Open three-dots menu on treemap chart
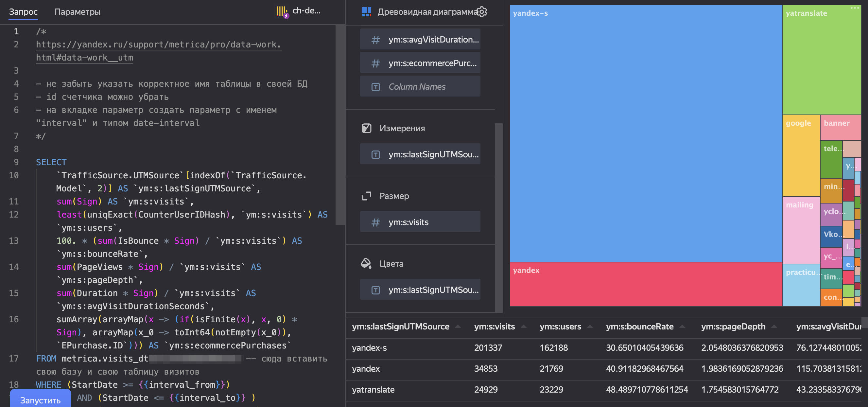868x407 pixels. pyautogui.click(x=855, y=8)
